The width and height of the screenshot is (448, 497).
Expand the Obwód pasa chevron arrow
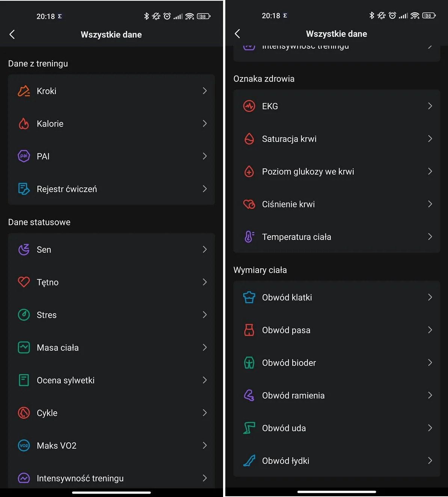(430, 330)
